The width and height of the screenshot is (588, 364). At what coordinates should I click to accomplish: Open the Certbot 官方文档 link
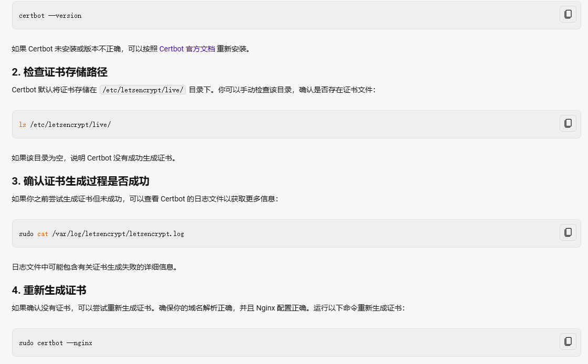click(x=187, y=49)
